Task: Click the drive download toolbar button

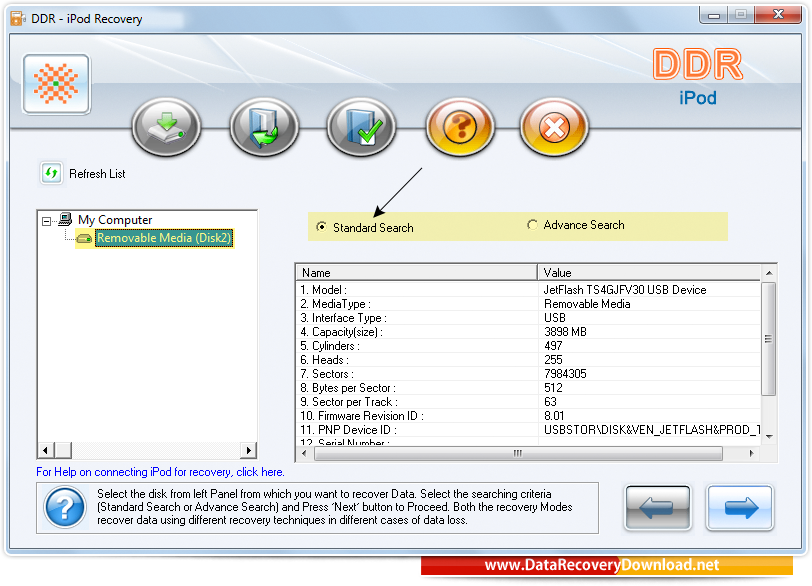Action: click(166, 127)
